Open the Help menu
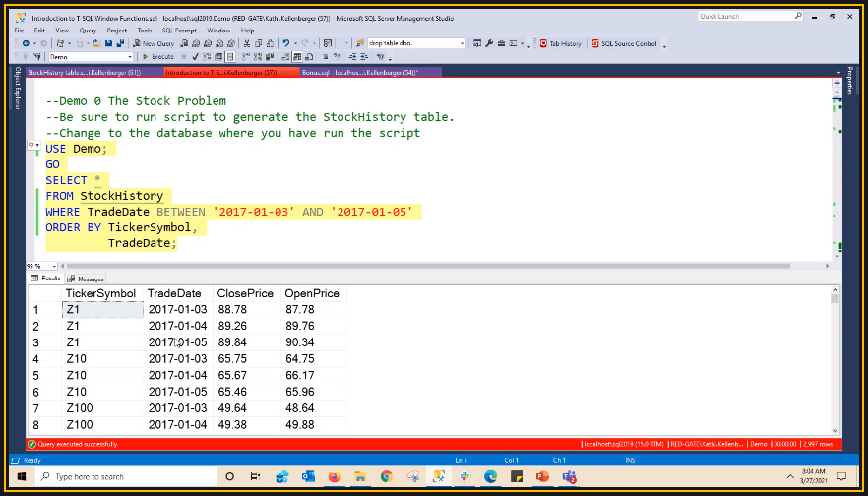This screenshot has height=496, width=868. [x=247, y=31]
